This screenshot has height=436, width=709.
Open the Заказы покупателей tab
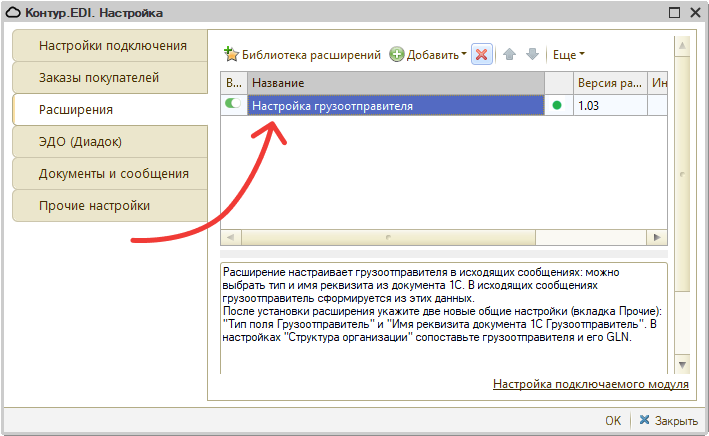[98, 77]
